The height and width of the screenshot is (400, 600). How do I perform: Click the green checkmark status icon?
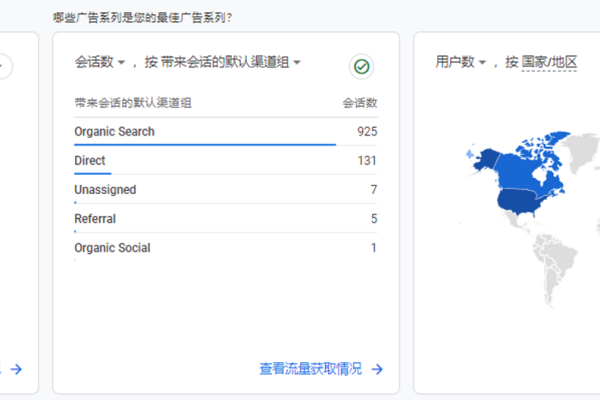pos(361,67)
